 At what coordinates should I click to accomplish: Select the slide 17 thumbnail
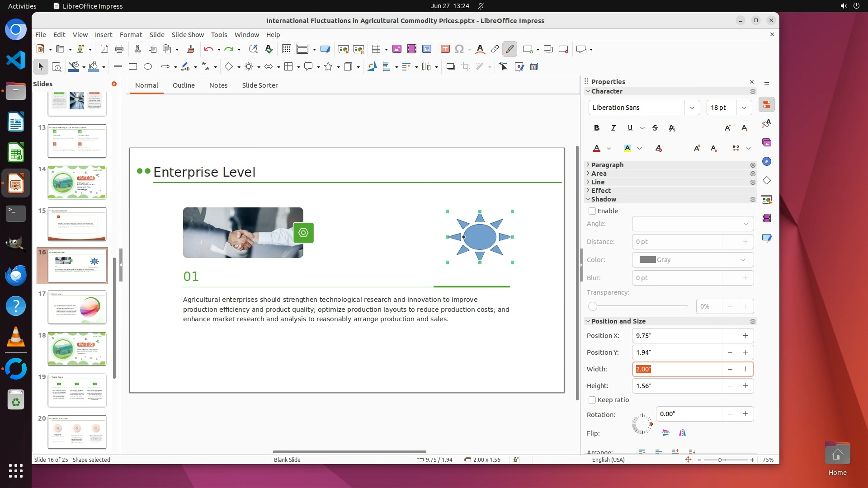coord(77,308)
